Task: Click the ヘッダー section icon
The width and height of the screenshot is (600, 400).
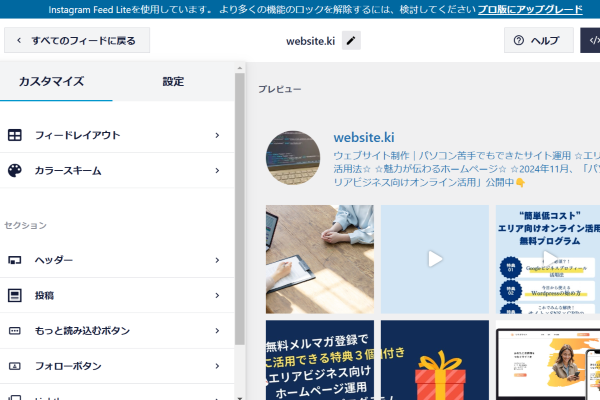Action: click(15, 260)
